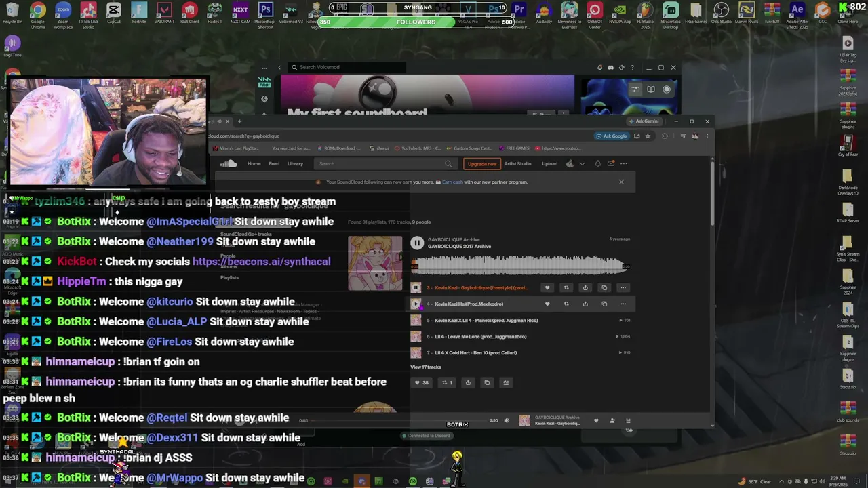This screenshot has width=868, height=488.
Task: Copy link for track 3 Gayboiclique freestyle
Action: click(604, 287)
